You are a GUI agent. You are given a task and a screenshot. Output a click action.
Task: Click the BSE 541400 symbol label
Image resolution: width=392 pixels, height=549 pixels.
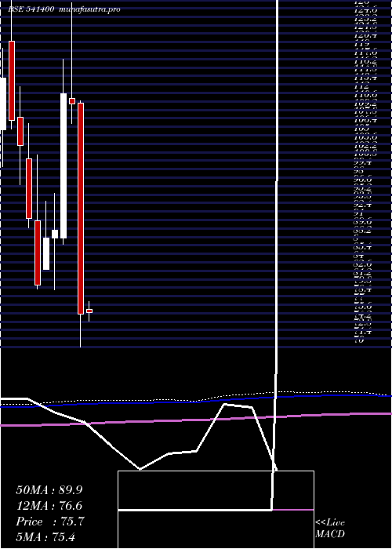click(31, 9)
